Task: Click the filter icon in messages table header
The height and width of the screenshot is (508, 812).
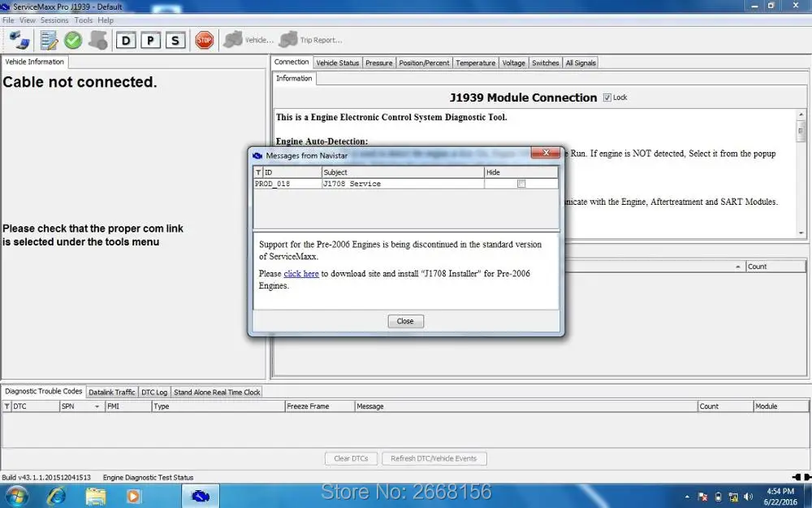Action: pos(258,172)
